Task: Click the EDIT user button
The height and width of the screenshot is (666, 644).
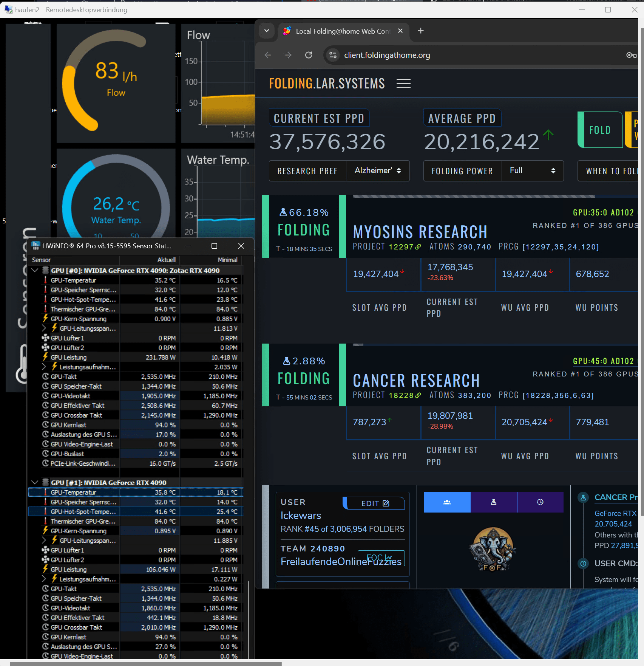Action: (x=375, y=503)
